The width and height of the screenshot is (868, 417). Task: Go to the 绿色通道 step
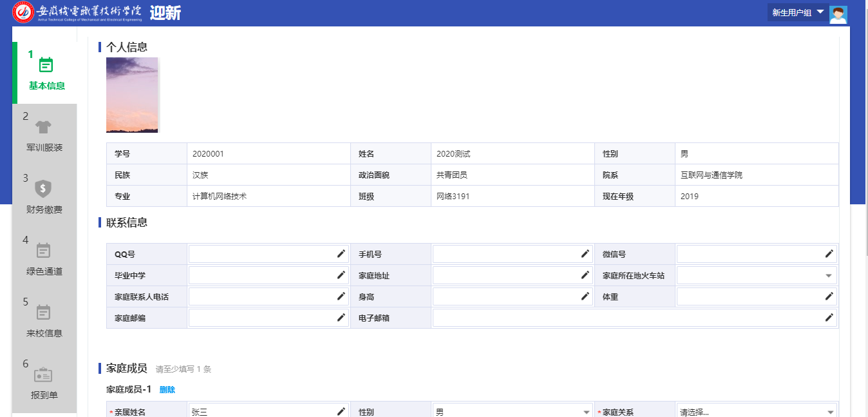tap(44, 258)
